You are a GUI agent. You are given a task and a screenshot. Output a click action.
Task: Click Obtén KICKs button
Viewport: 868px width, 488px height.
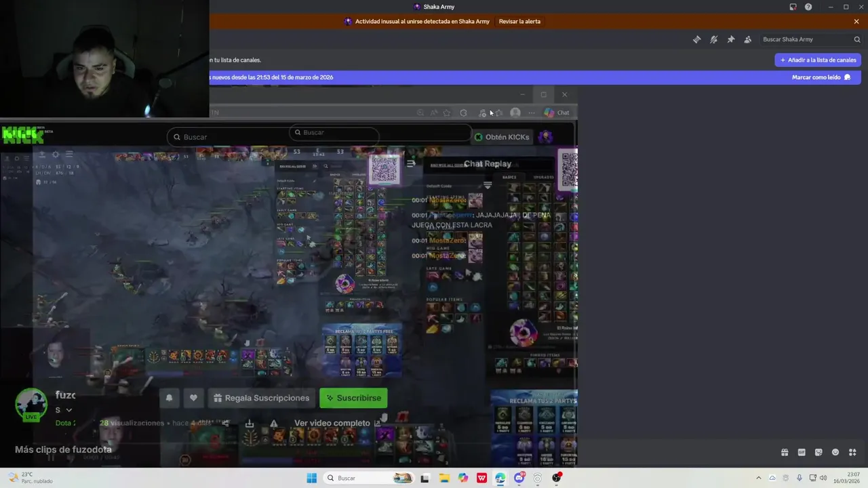coord(501,137)
